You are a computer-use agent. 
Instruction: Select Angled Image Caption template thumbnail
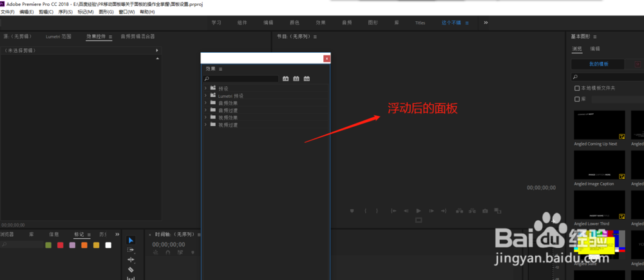coord(599,165)
